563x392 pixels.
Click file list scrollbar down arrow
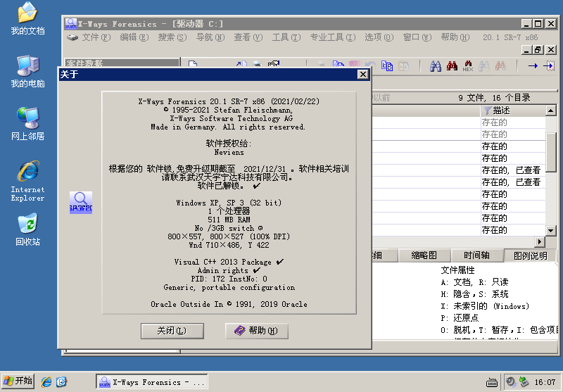pyautogui.click(x=550, y=230)
